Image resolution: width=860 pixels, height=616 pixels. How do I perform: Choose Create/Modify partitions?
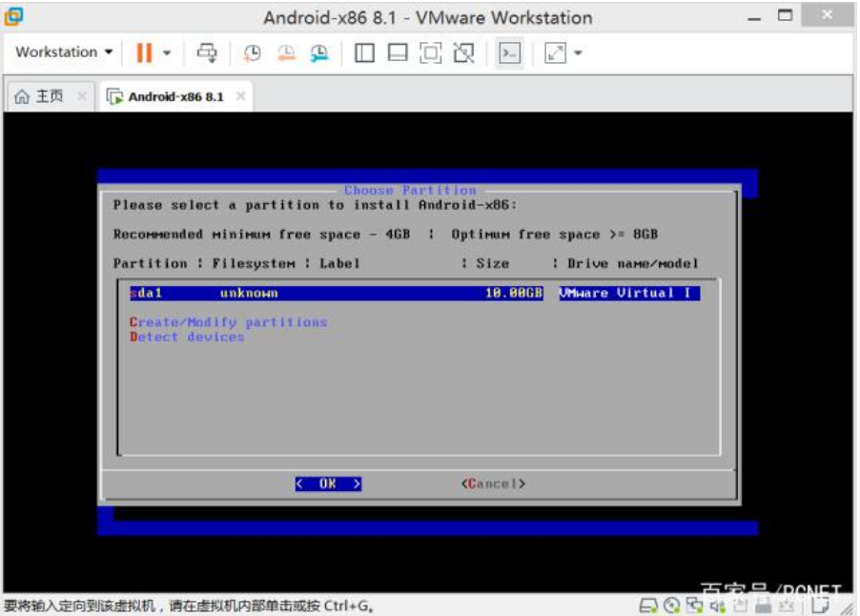228,322
